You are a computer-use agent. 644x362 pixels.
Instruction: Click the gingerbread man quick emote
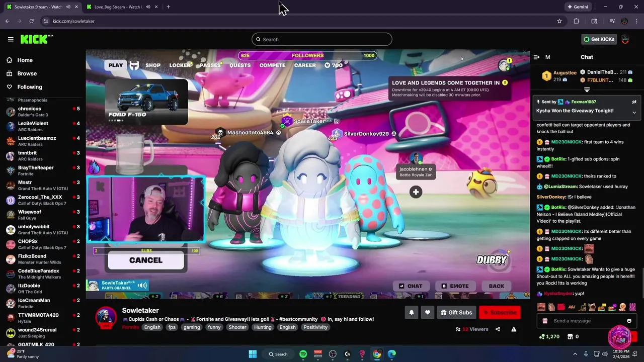click(x=622, y=307)
